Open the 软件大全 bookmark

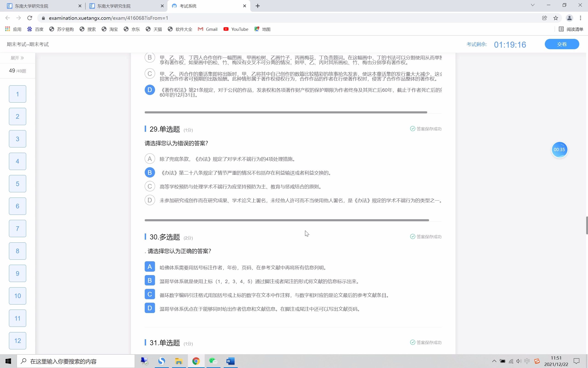[x=180, y=29]
